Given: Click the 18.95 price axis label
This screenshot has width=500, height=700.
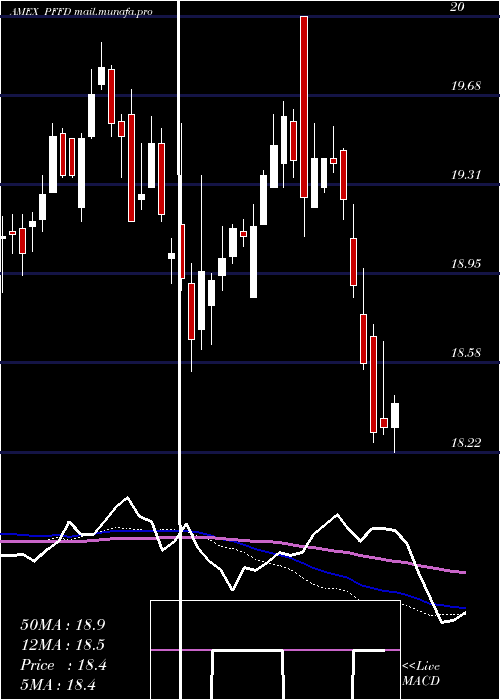Looking at the screenshot, I should coord(466,263).
